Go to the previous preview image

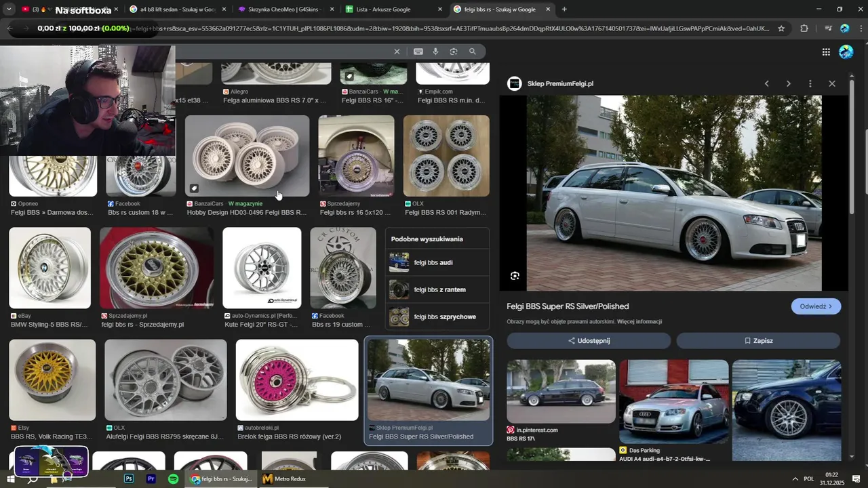767,83
